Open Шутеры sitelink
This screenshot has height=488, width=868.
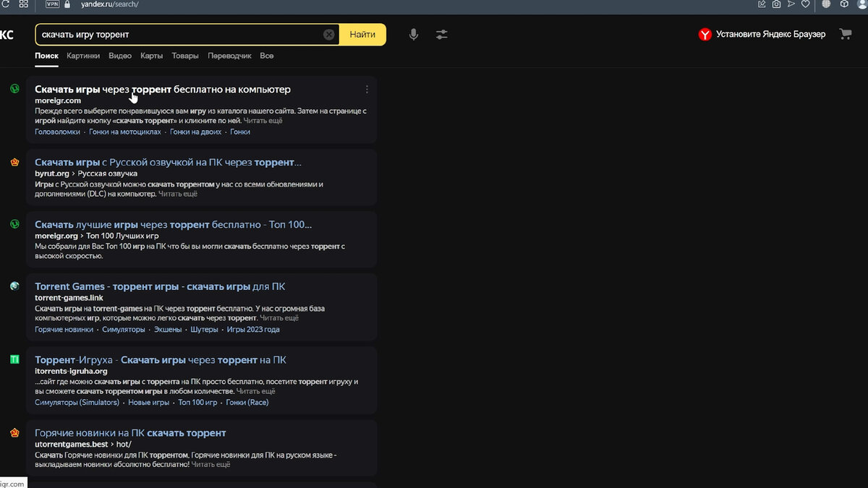204,330
